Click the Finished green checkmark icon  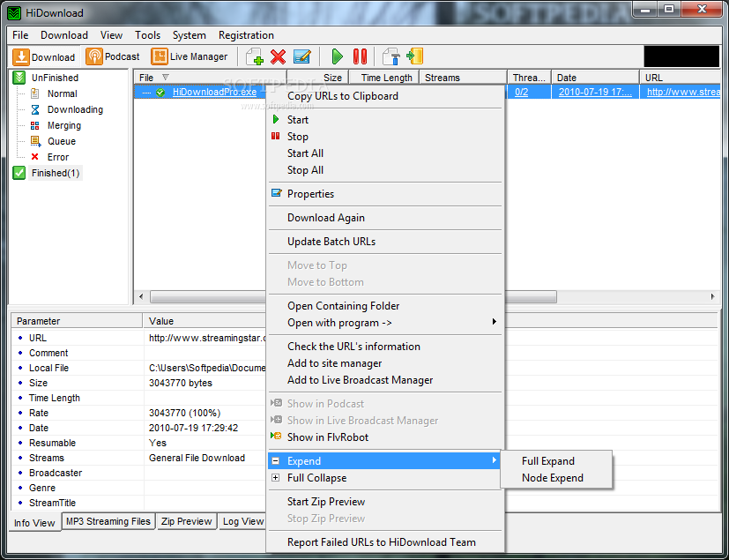pos(19,173)
